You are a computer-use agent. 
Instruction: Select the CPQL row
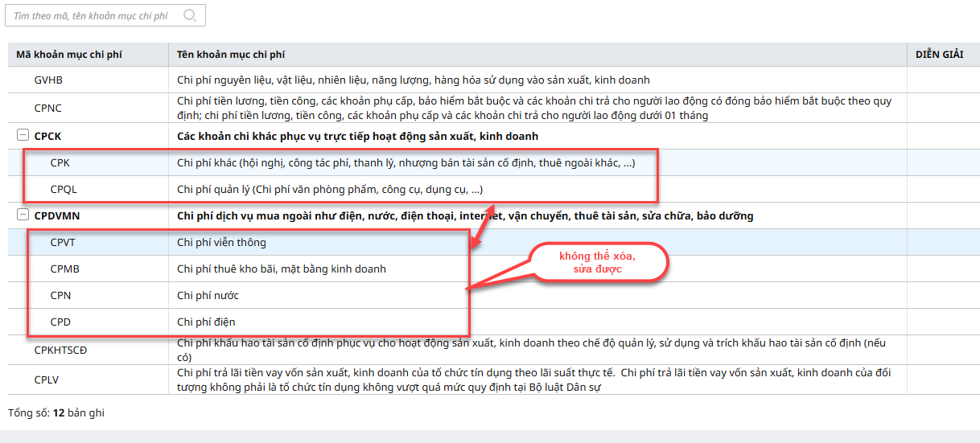[x=64, y=190]
